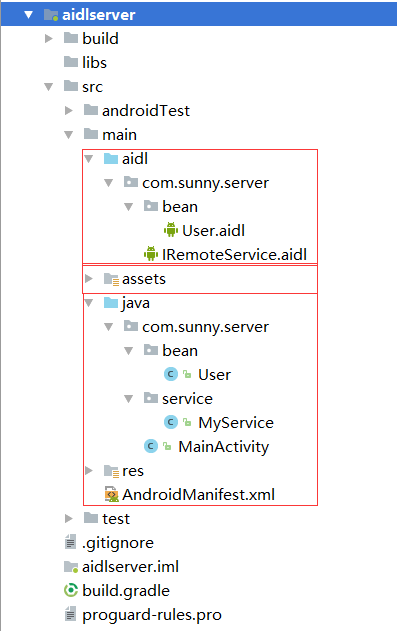Select the src folder label
This screenshot has width=397, height=631.
click(x=93, y=87)
